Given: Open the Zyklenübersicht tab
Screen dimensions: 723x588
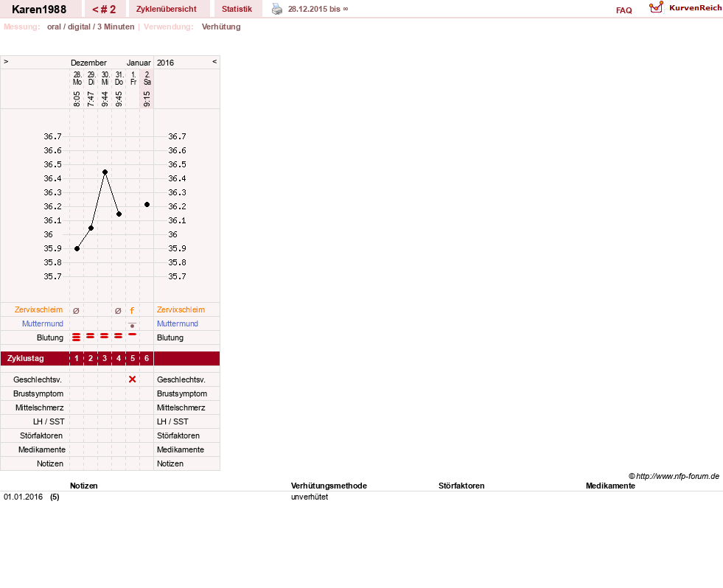Looking at the screenshot, I should [167, 10].
